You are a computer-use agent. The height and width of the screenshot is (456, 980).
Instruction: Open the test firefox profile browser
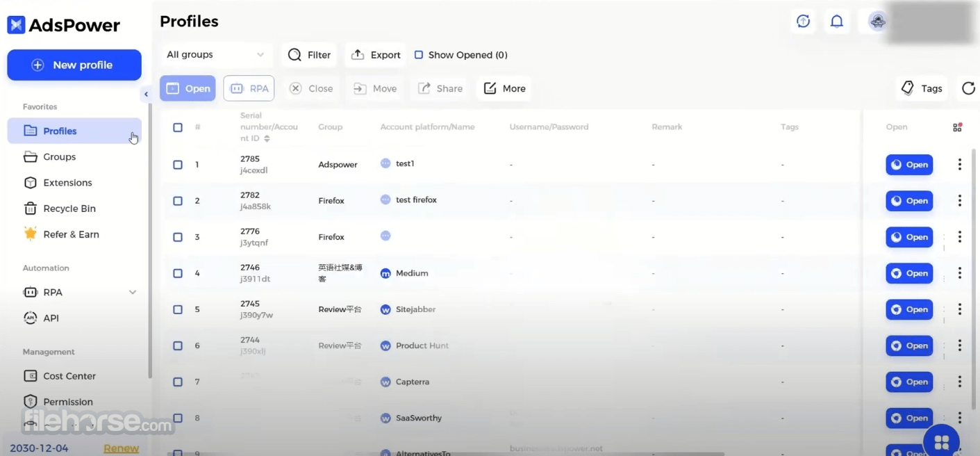pos(909,201)
